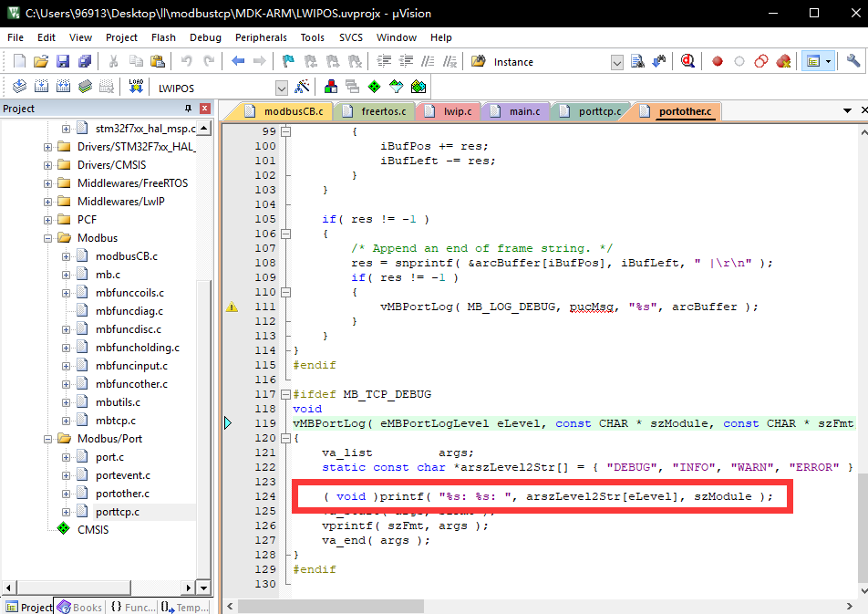Viewport: 868px width, 614px height.
Task: Kill all breakpoints in program
Action: (x=783, y=61)
